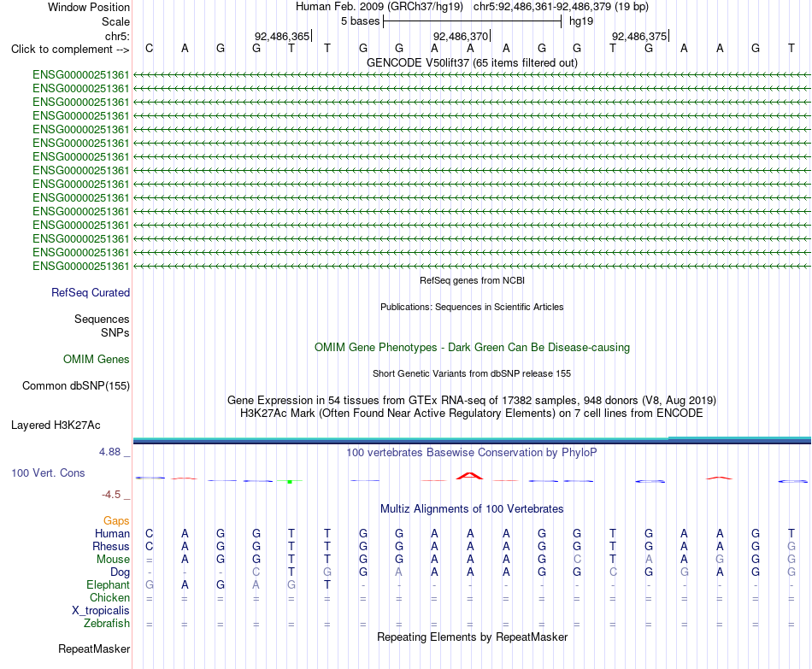Viewport: 812px width, 669px height.
Task: Open the OMIM Genes track label
Action: tap(96, 360)
